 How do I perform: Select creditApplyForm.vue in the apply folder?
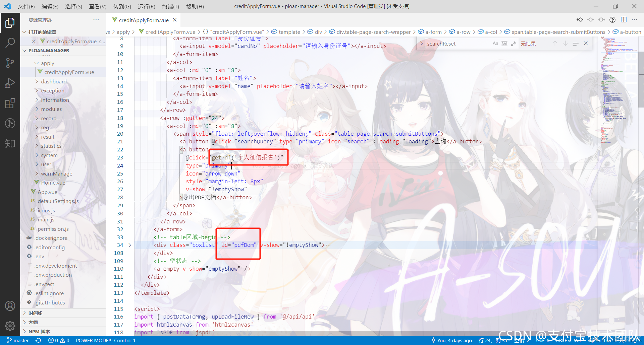64,72
